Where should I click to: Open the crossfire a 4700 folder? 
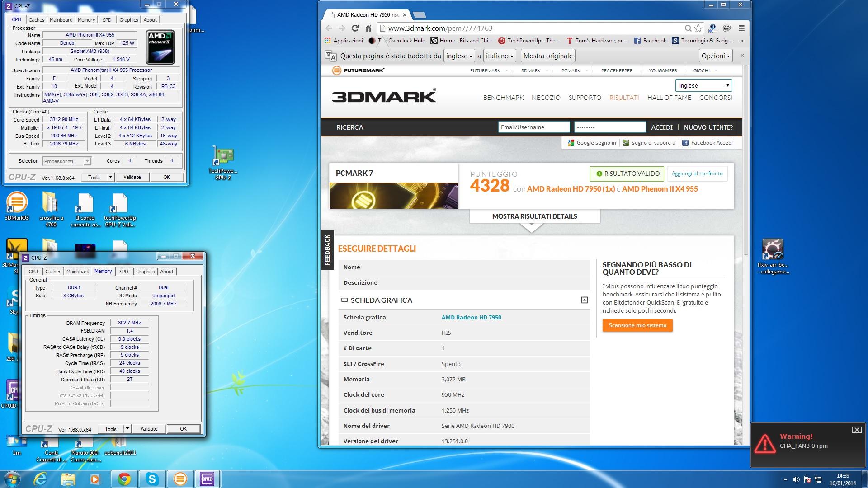pos(51,209)
